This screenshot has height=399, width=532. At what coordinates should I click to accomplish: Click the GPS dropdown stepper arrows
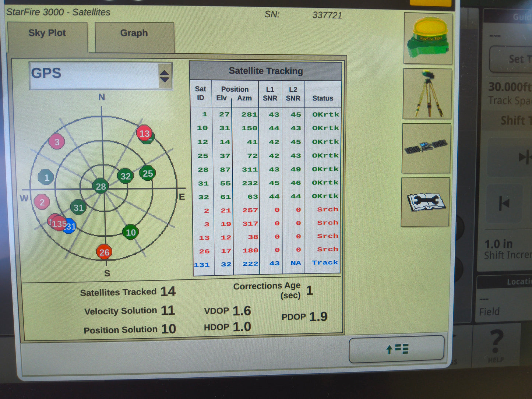click(165, 76)
